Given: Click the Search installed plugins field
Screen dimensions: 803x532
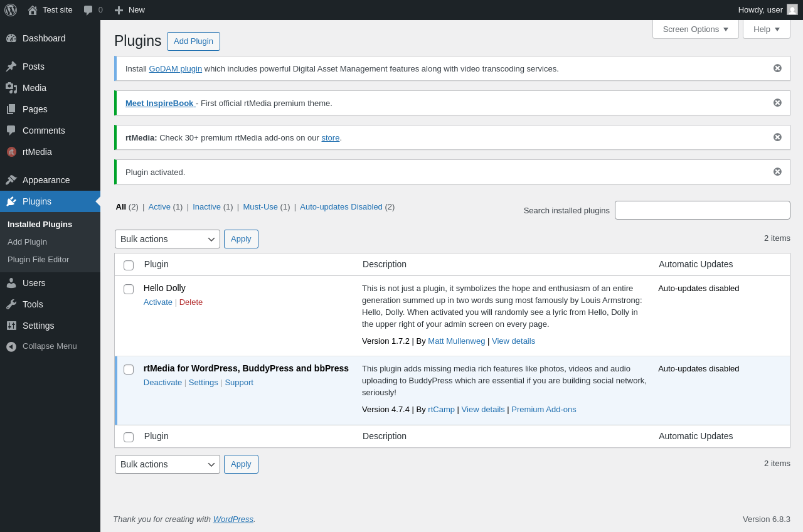Looking at the screenshot, I should [702, 210].
